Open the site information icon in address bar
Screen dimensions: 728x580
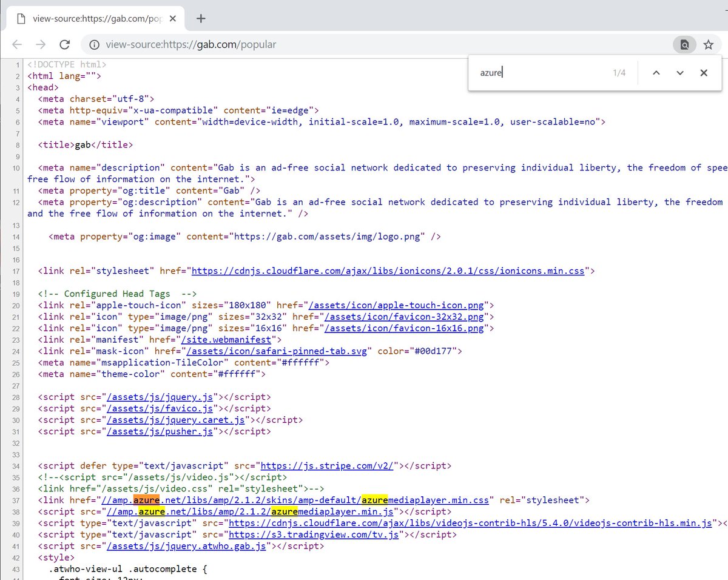[93, 44]
